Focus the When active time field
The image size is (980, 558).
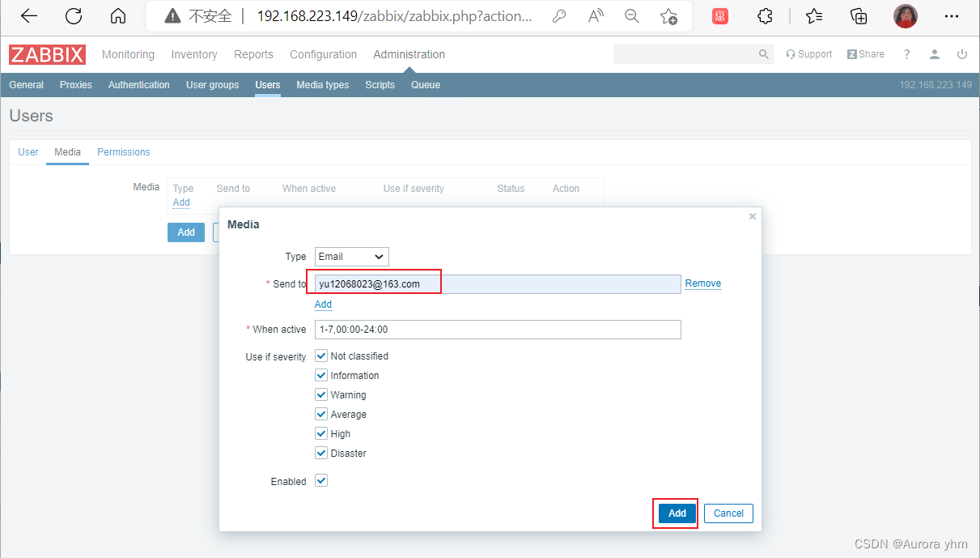tap(498, 330)
